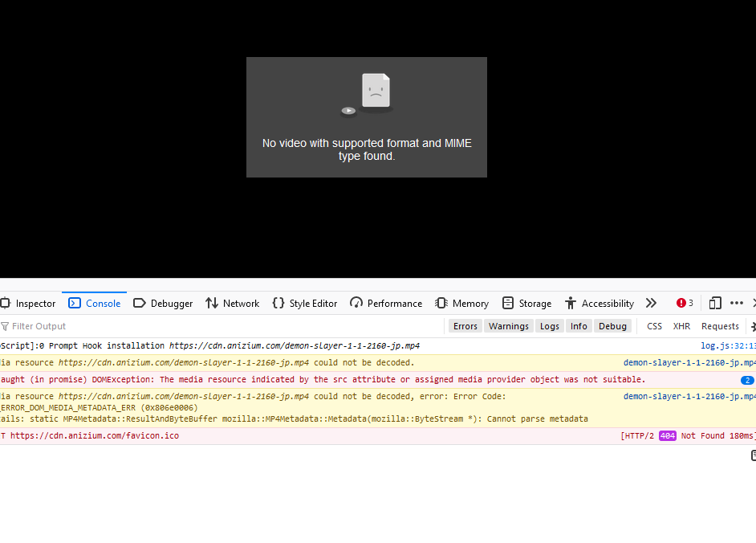
Task: Click the purple 404 status badge
Action: (667, 436)
